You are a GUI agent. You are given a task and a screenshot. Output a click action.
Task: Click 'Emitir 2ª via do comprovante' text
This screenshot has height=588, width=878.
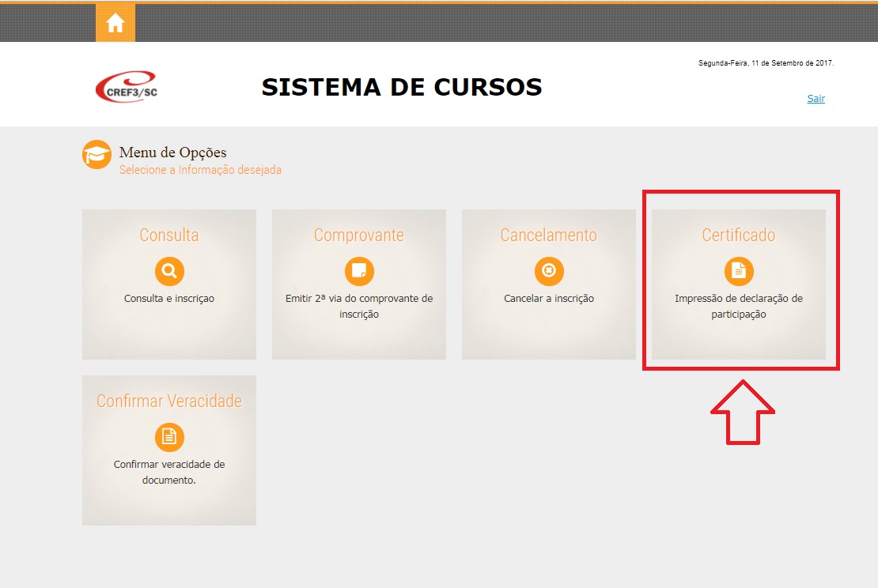359,299
